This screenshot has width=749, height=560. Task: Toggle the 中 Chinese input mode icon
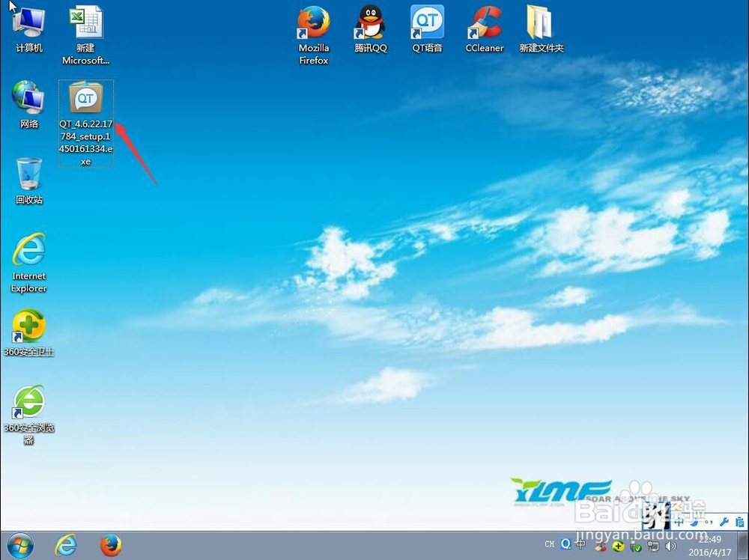580,544
